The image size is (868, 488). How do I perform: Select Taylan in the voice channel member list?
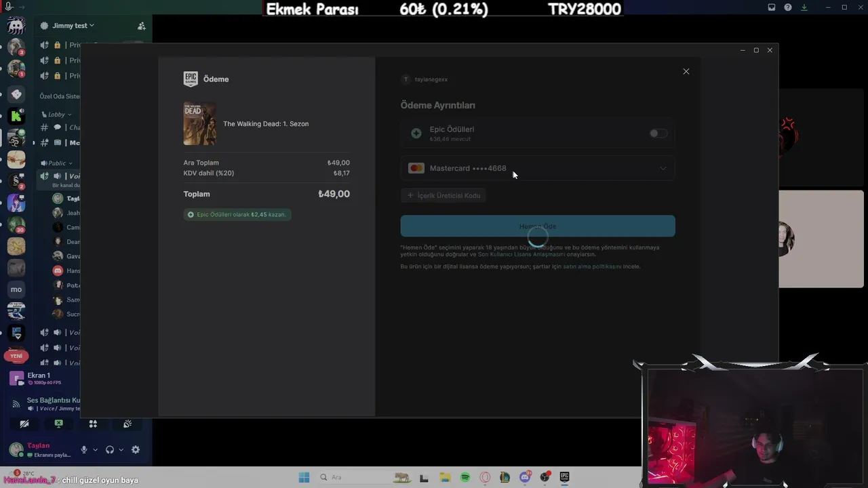66,199
